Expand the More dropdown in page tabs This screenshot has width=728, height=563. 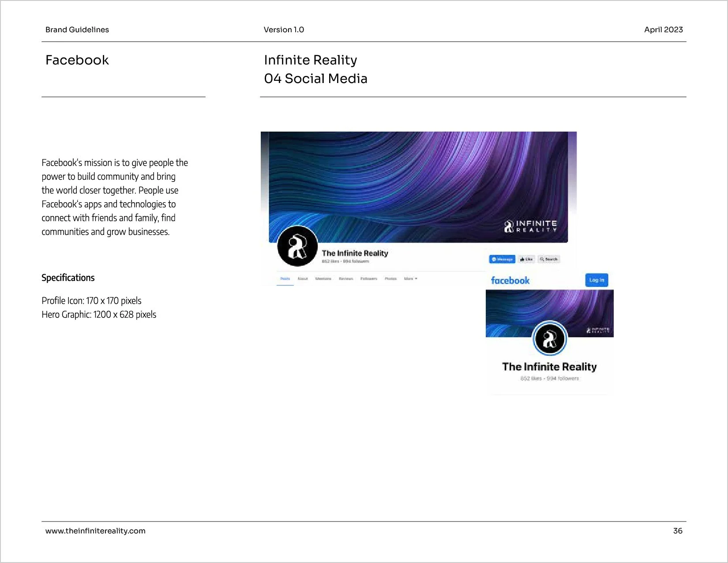click(410, 279)
